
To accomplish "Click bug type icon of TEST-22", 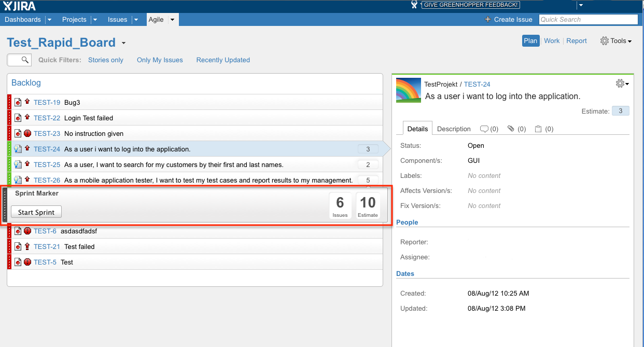I will (x=18, y=118).
